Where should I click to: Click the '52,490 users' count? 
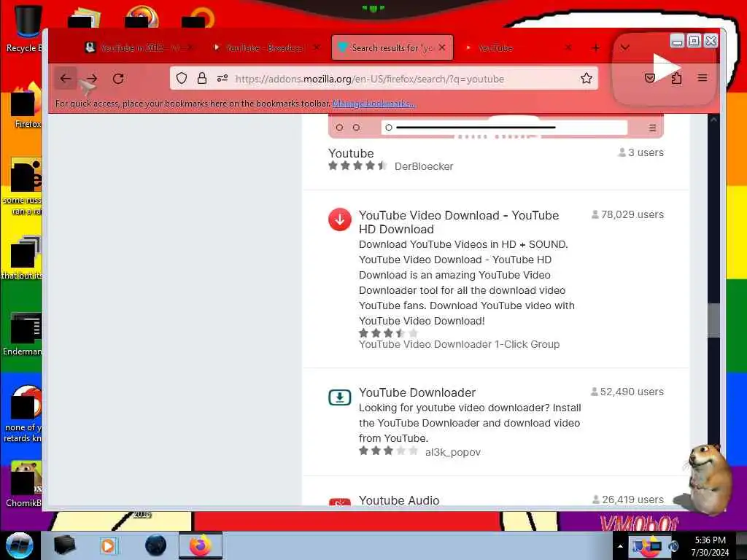click(x=627, y=392)
